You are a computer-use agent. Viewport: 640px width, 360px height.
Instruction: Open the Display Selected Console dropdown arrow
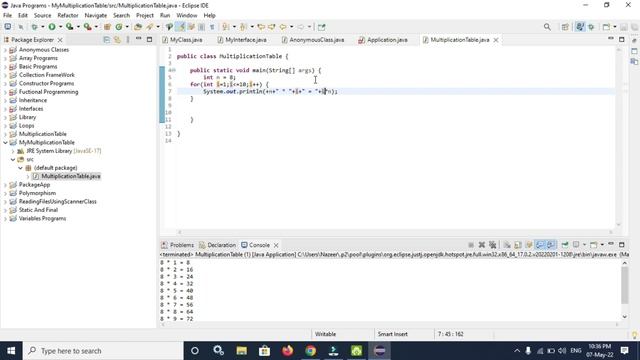pyautogui.click(x=584, y=245)
